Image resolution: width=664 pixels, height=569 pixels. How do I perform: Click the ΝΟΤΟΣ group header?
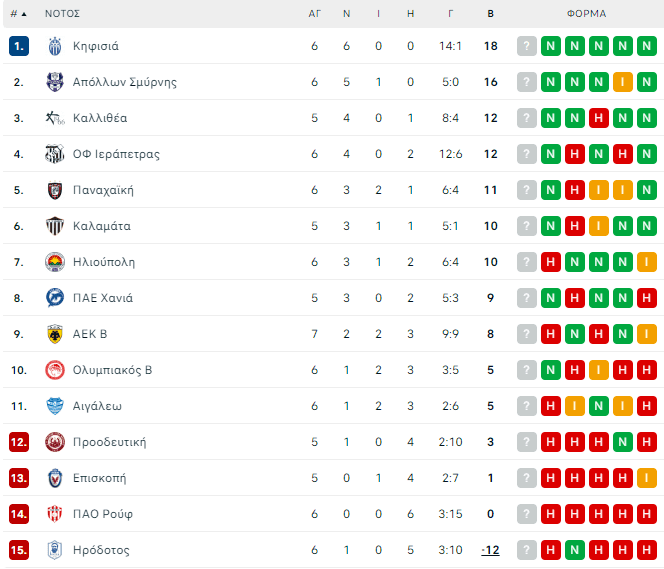(62, 14)
